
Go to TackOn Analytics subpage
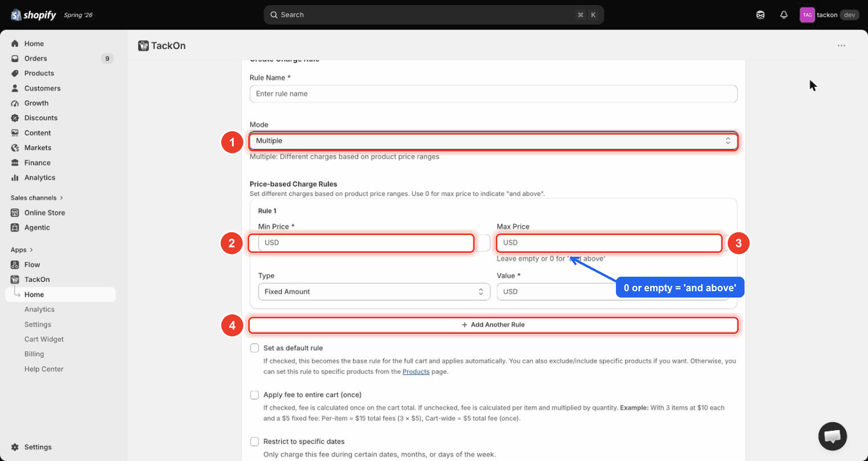[x=39, y=309]
